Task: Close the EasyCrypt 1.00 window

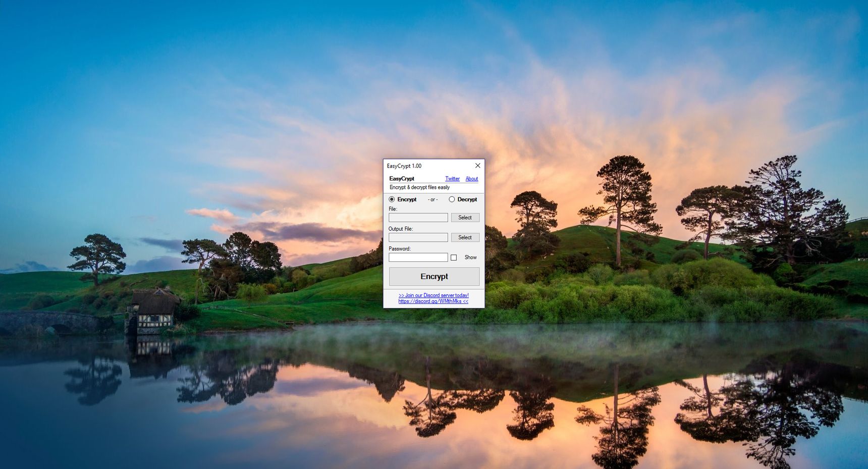Action: [477, 166]
